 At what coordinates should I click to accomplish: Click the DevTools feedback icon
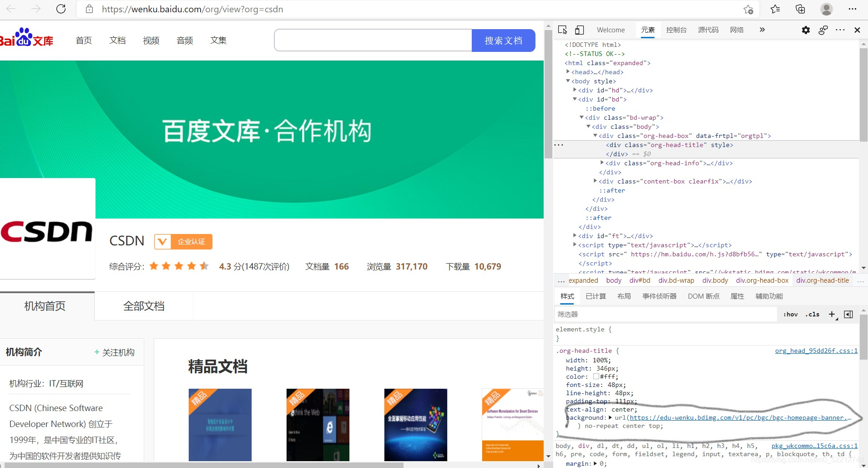click(823, 30)
